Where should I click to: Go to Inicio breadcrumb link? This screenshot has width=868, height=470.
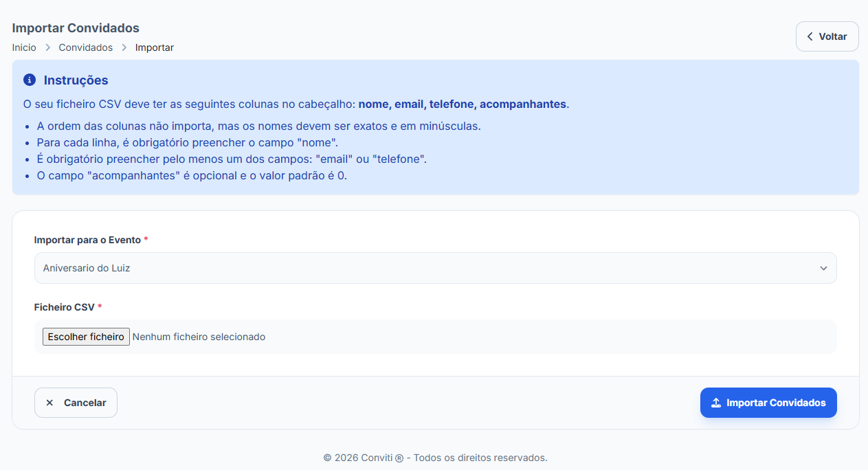[24, 47]
